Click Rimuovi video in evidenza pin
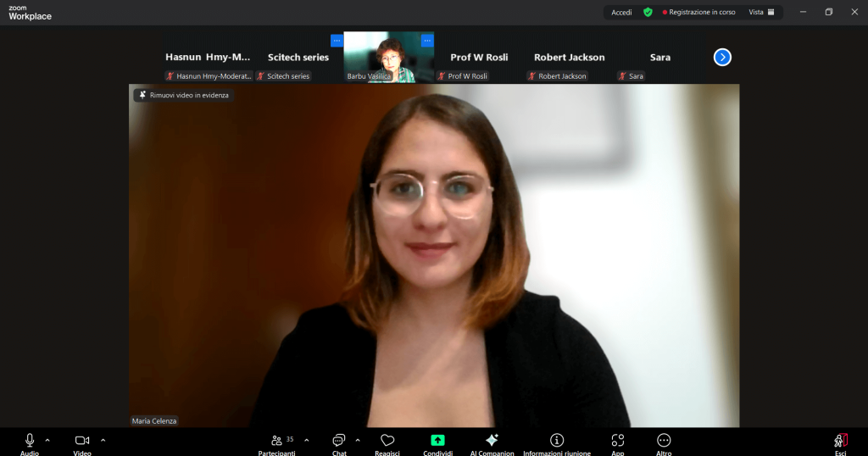The width and height of the screenshot is (868, 456). [x=183, y=95]
